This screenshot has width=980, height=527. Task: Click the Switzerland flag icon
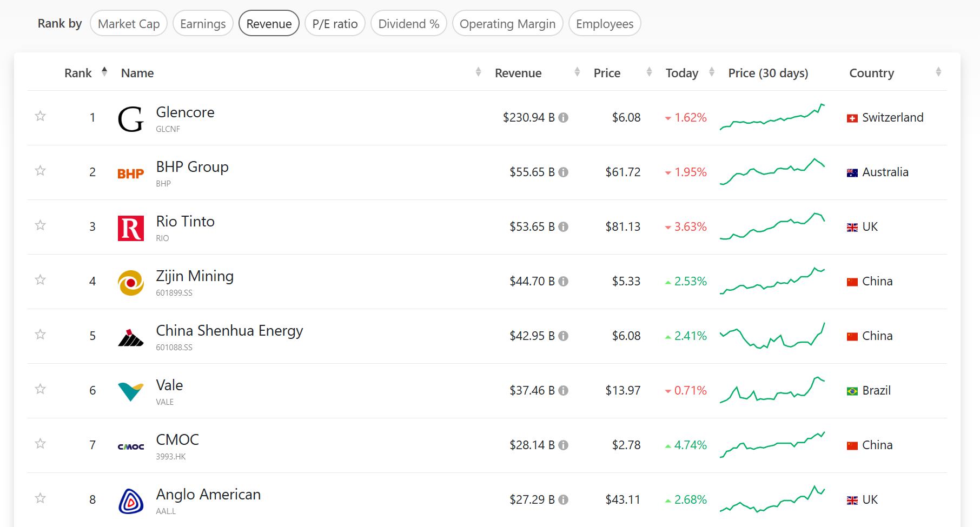click(852, 118)
